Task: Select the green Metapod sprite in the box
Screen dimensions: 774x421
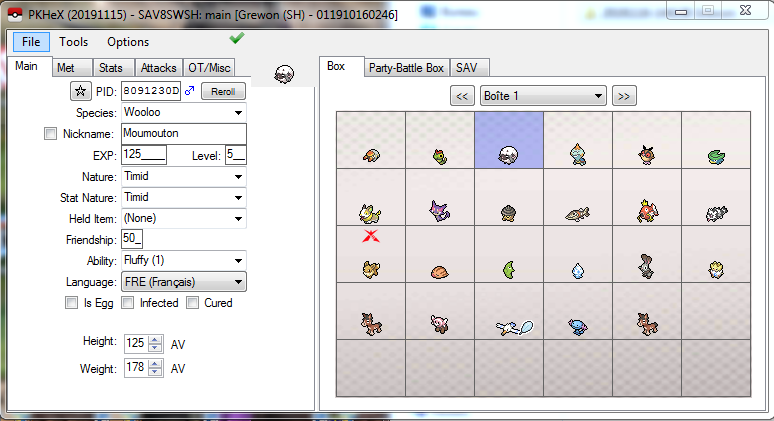Action: pos(509,270)
